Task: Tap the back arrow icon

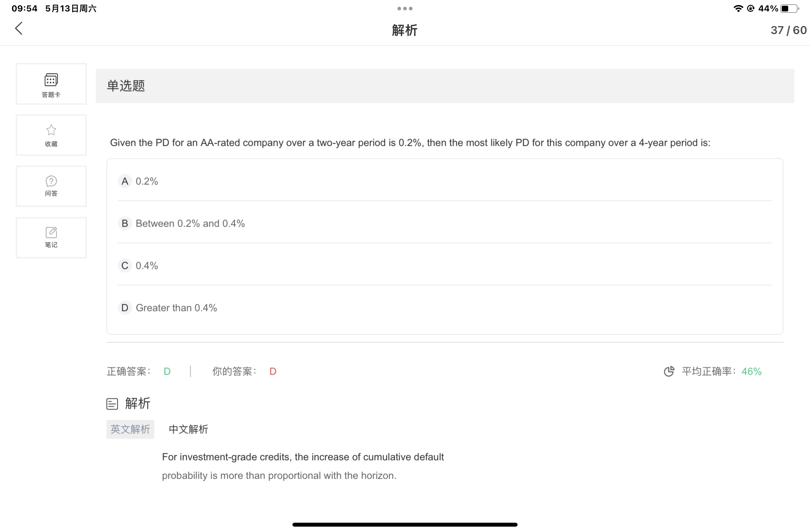Action: [19, 29]
